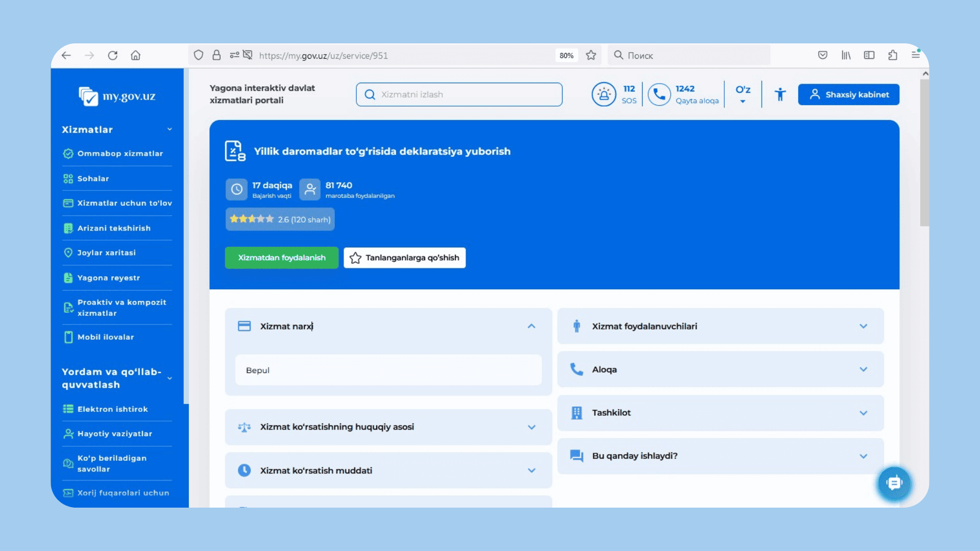Screen dimensions: 980x551
Task: Go to Joylar xaritasi menu item
Action: click(106, 253)
